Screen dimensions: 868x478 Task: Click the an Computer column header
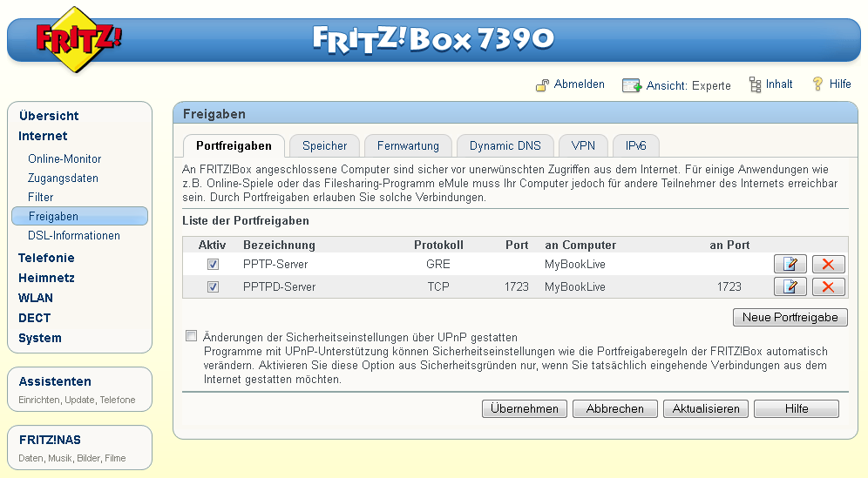[x=580, y=245]
